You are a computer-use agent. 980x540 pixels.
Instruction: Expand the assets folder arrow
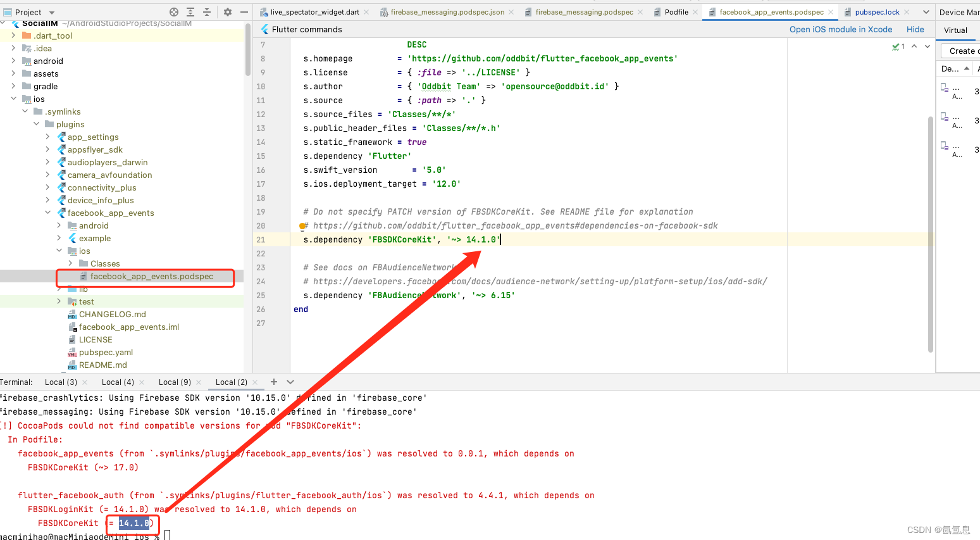pyautogui.click(x=13, y=73)
